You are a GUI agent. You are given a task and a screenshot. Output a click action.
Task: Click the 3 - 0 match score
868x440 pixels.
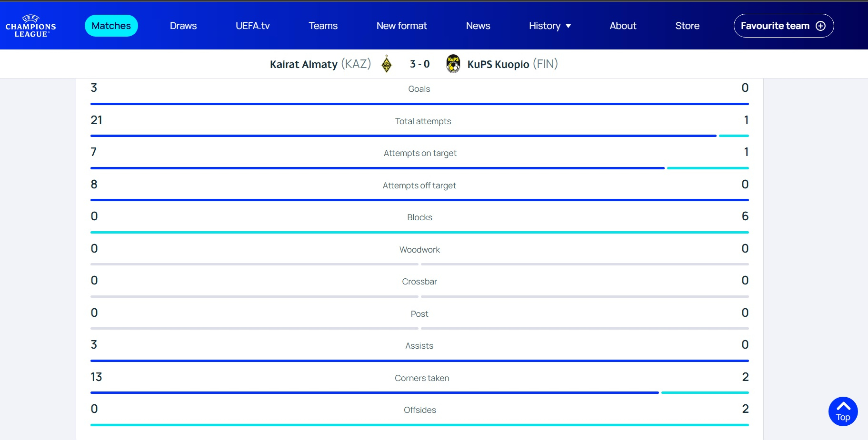coord(419,64)
